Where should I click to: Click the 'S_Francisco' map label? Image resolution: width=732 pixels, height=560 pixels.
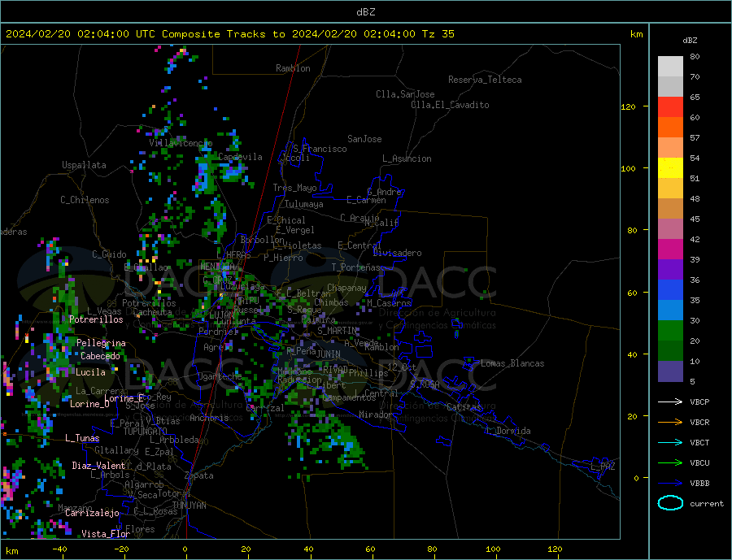coord(320,149)
